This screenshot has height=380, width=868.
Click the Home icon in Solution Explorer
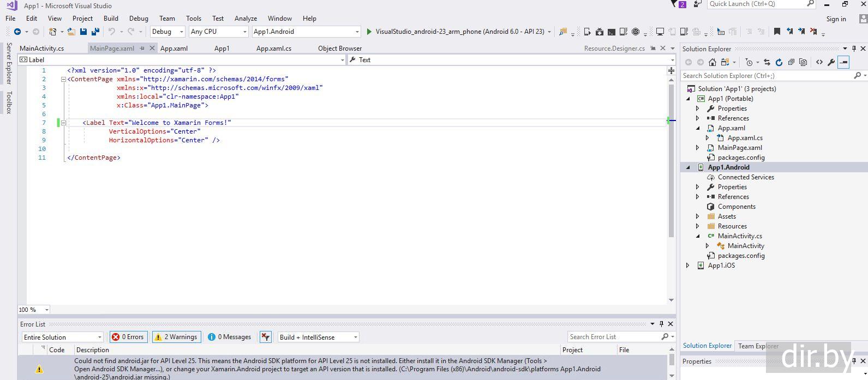point(713,62)
